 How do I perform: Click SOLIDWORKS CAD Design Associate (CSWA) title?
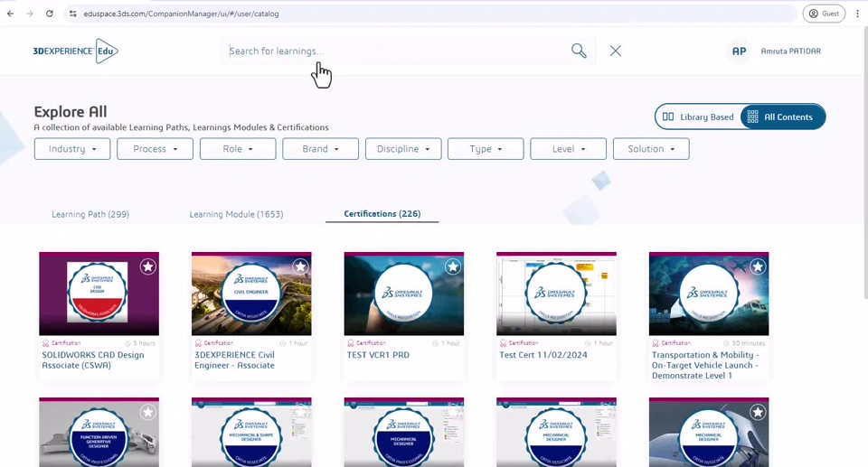click(93, 360)
